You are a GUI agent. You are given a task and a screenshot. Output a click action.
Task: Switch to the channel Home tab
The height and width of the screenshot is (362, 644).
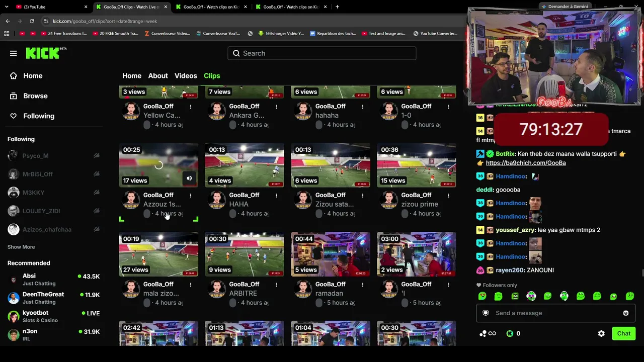pos(132,76)
